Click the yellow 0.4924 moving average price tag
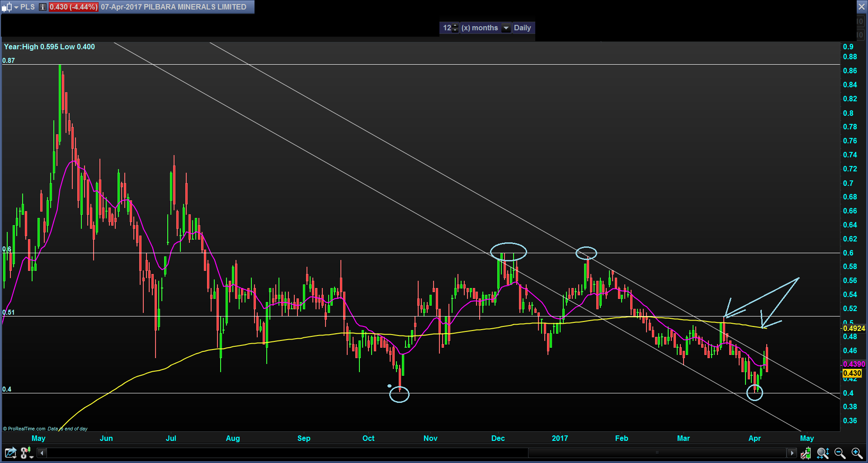Image resolution: width=868 pixels, height=463 pixels. click(x=854, y=328)
